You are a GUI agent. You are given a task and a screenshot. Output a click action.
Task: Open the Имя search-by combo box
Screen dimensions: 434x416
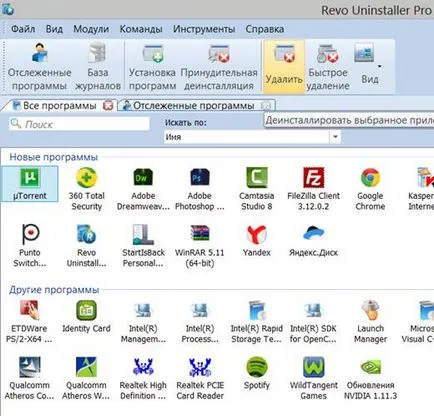click(x=252, y=137)
